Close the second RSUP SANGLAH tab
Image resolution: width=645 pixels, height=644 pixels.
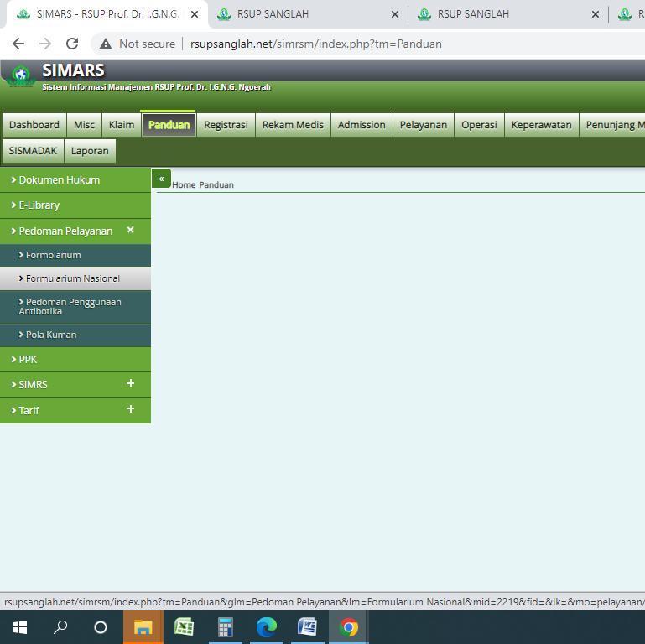[596, 14]
